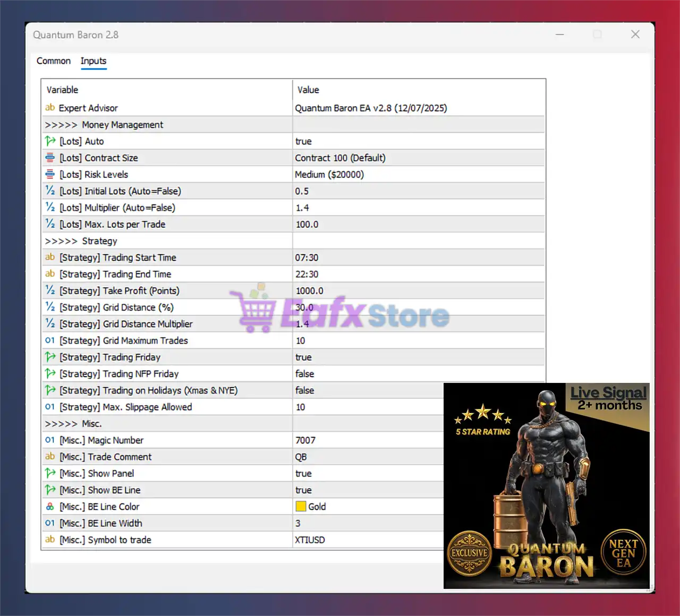The image size is (680, 616).
Task: Click the Value column header
Action: tap(308, 90)
